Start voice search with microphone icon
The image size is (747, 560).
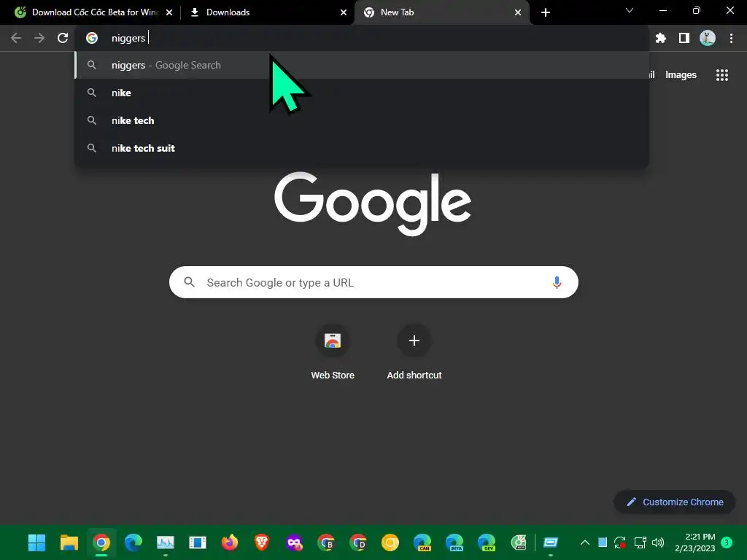click(557, 282)
